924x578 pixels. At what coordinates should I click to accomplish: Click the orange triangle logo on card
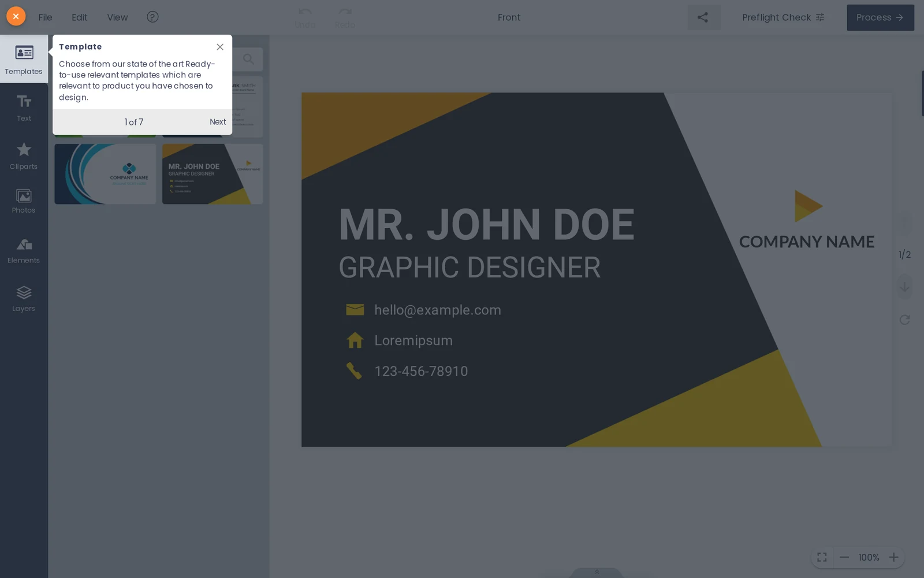click(808, 206)
